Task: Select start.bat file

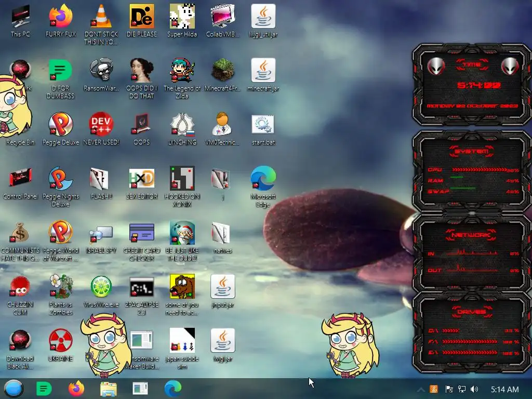Action: tap(263, 129)
